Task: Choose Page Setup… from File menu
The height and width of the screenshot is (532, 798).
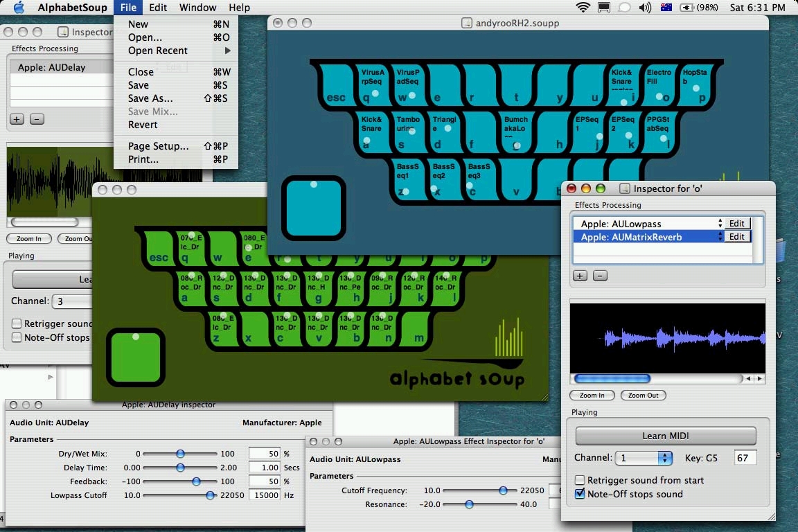Action: click(x=176, y=146)
